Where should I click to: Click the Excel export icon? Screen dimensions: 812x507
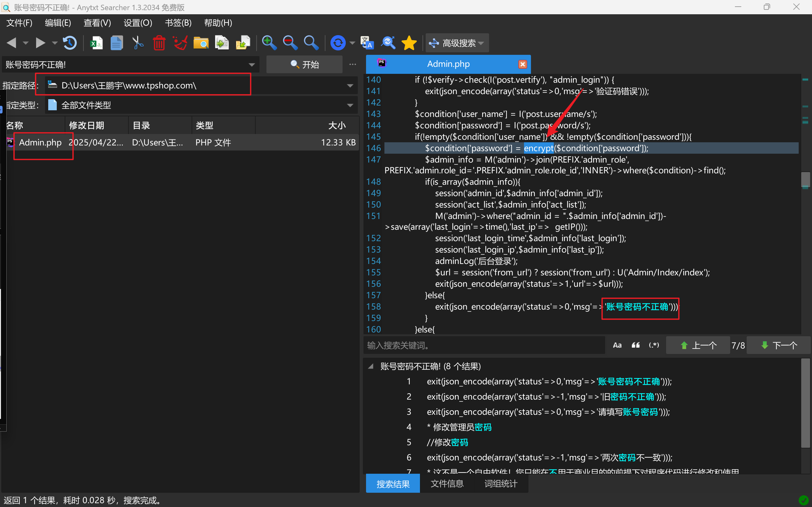point(96,43)
